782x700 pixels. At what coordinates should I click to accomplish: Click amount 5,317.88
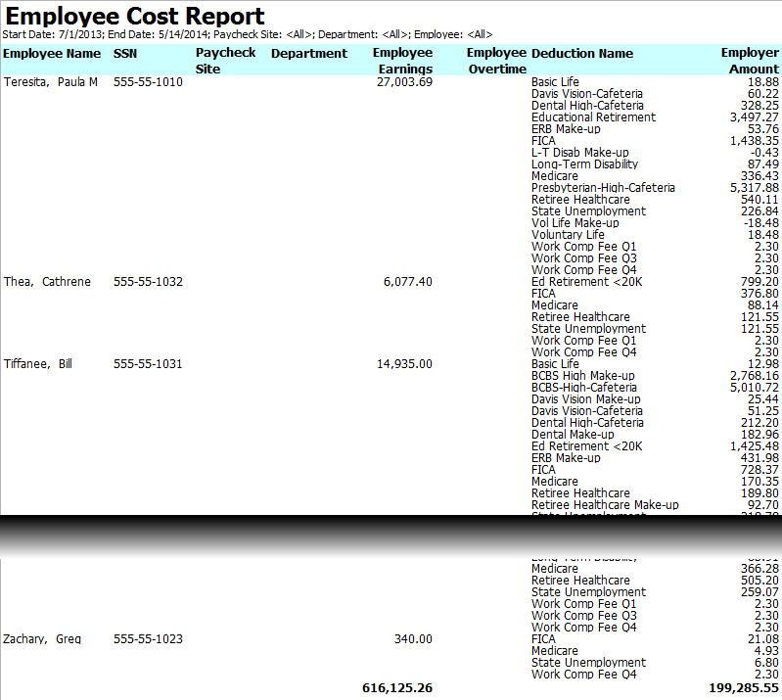click(754, 188)
